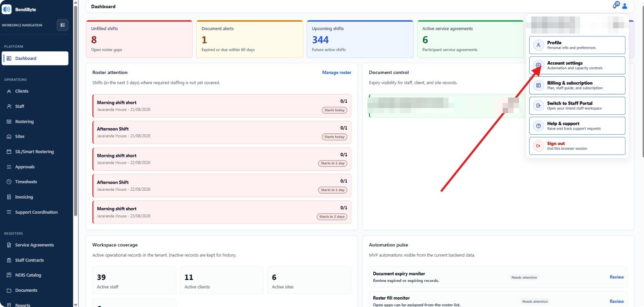Click the Roster attention heading
Screen dimensions: 644x307
point(110,72)
